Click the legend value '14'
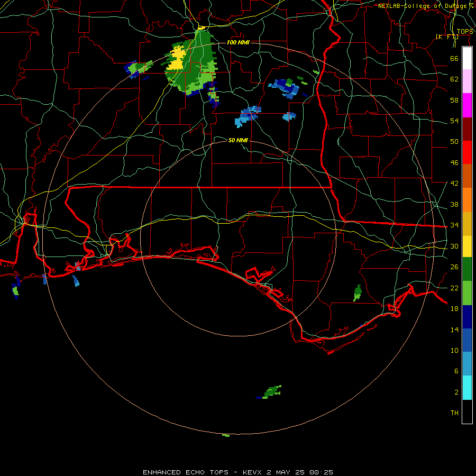 coord(454,329)
